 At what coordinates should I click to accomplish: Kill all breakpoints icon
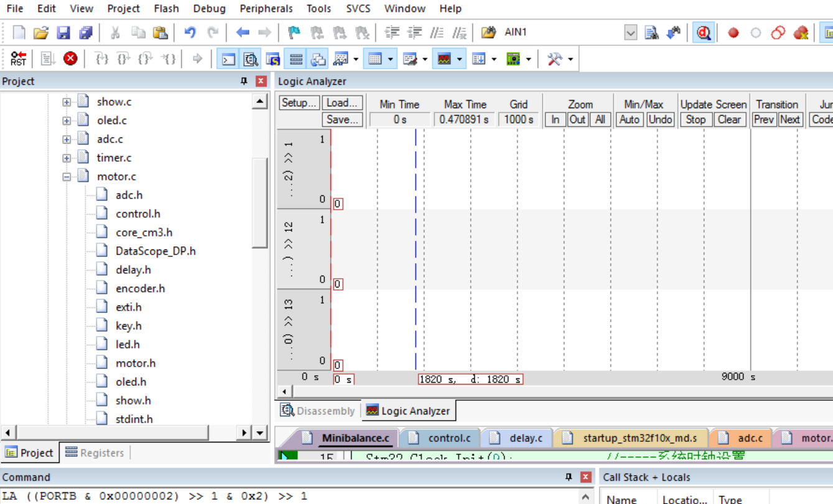(x=801, y=32)
